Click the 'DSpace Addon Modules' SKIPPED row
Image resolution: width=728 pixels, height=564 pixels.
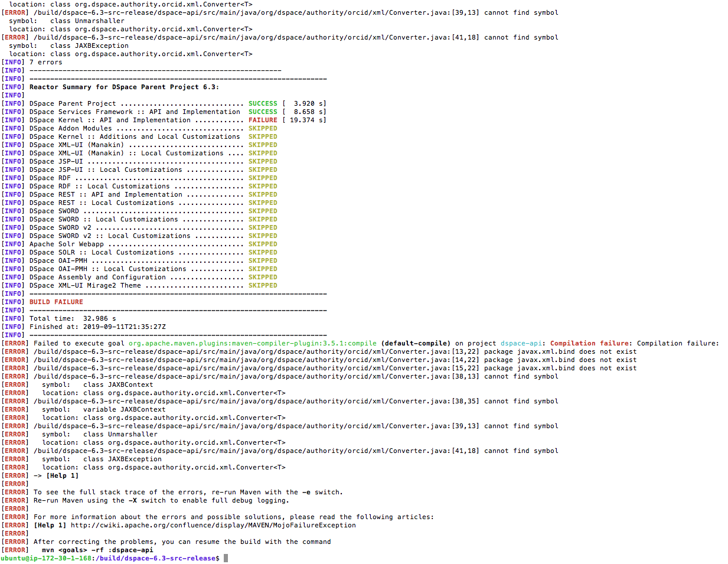[x=139, y=128]
